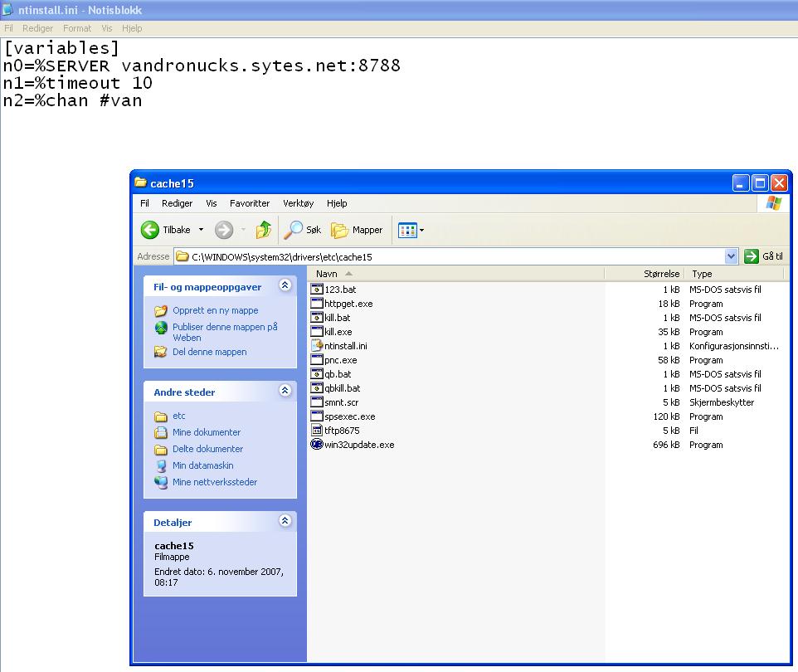The image size is (798, 672).
Task: Click Publiser denne mappen på Weben link
Action: [225, 332]
